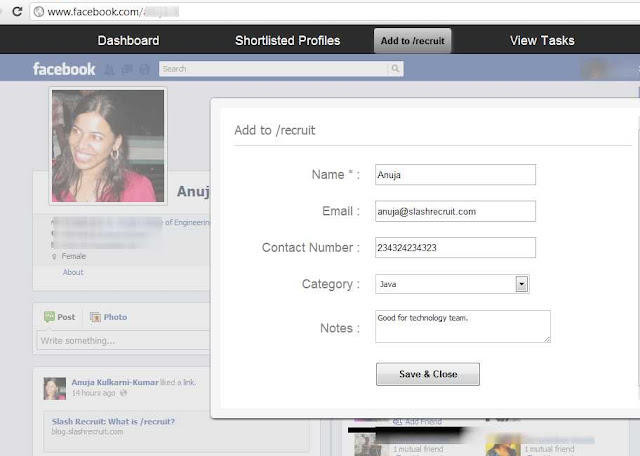
Task: Open Facebook messages icon
Action: tap(127, 69)
